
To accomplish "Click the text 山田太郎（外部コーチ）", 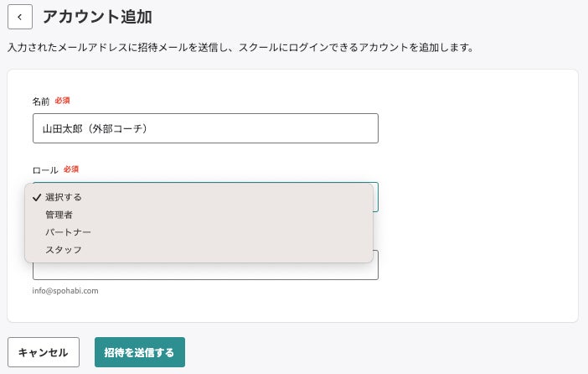I will (x=101, y=128).
